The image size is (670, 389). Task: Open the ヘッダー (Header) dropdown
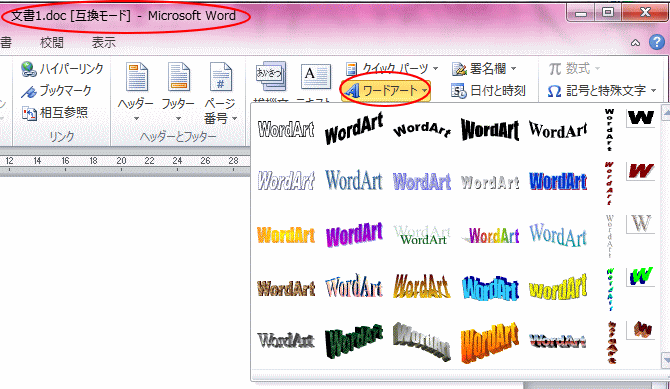point(136,91)
